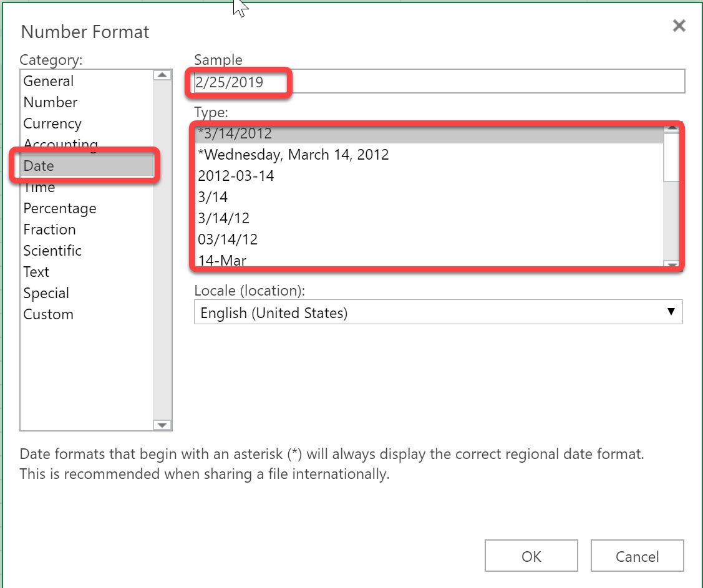
Task: Select the Percentage category
Action: (x=59, y=208)
